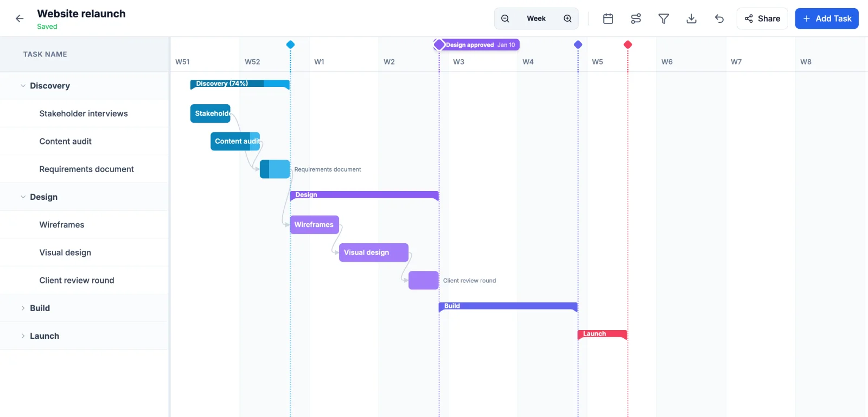Image resolution: width=868 pixels, height=417 pixels.
Task: Click the red Launch summary bar
Action: pos(603,334)
